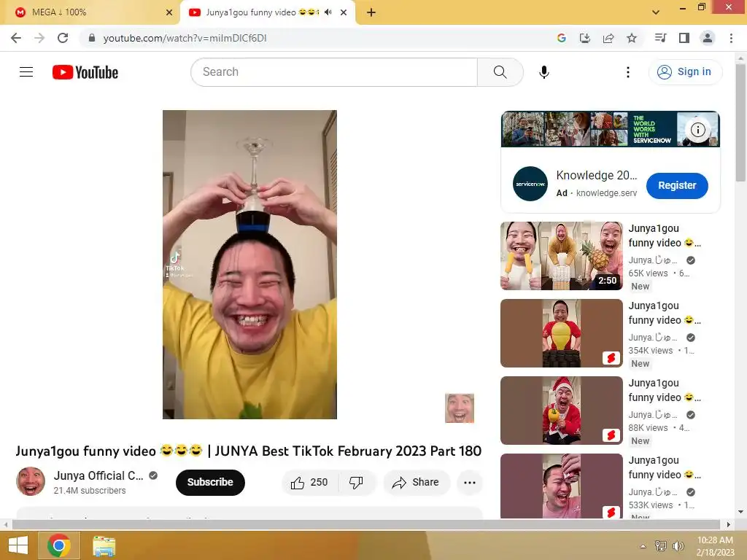747x560 pixels.
Task: Like the video with 250 likes
Action: [309, 483]
